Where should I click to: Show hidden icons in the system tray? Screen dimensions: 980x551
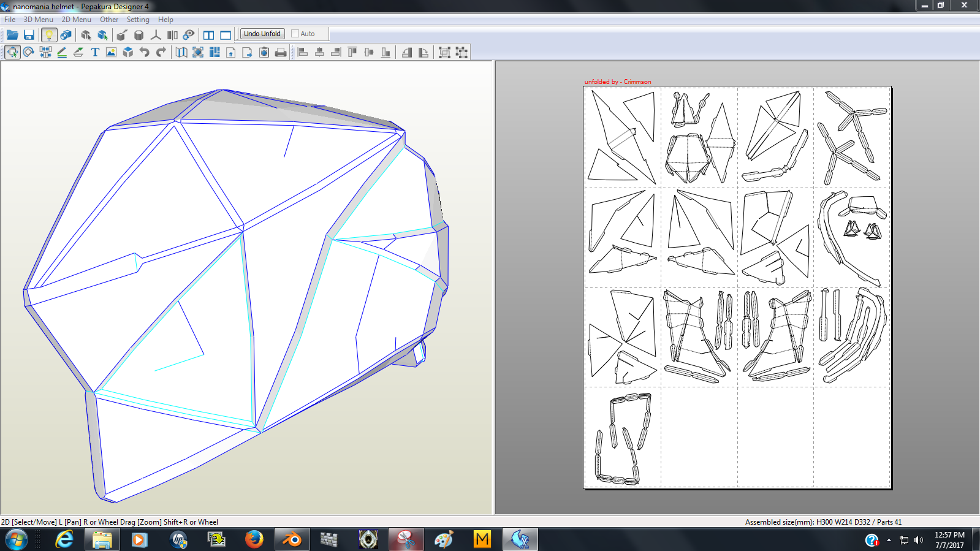889,540
